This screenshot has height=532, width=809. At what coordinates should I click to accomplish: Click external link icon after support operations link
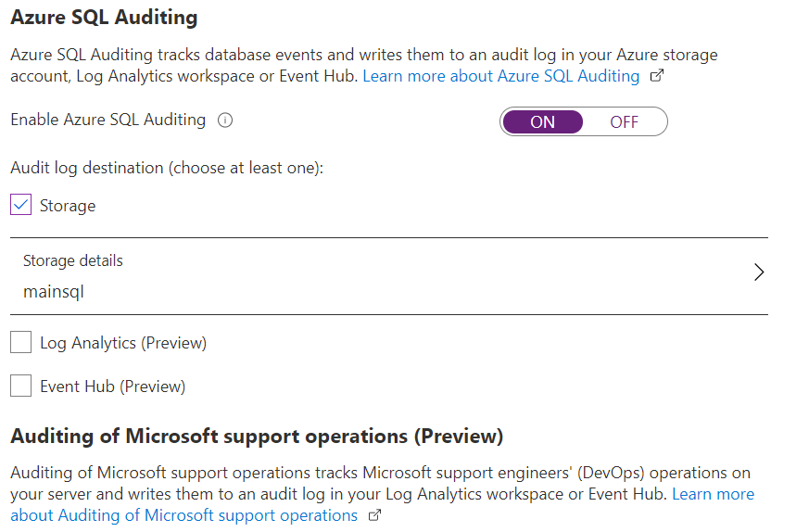coord(375,515)
